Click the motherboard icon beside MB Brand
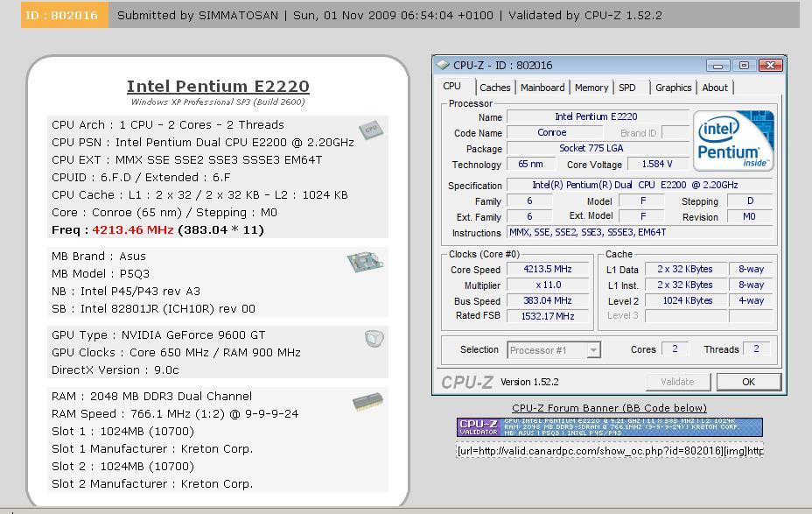Image resolution: width=812 pixels, height=514 pixels. (365, 262)
